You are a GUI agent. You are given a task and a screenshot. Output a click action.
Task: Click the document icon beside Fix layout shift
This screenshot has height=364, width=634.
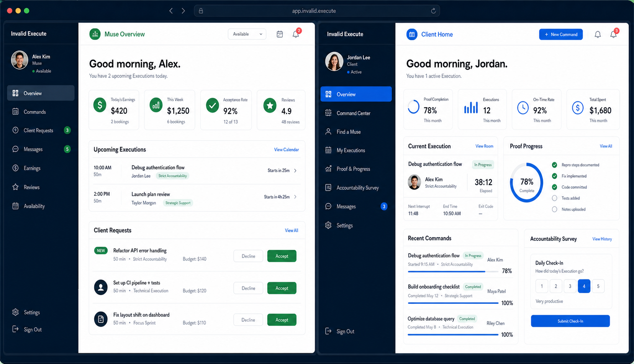click(x=101, y=319)
